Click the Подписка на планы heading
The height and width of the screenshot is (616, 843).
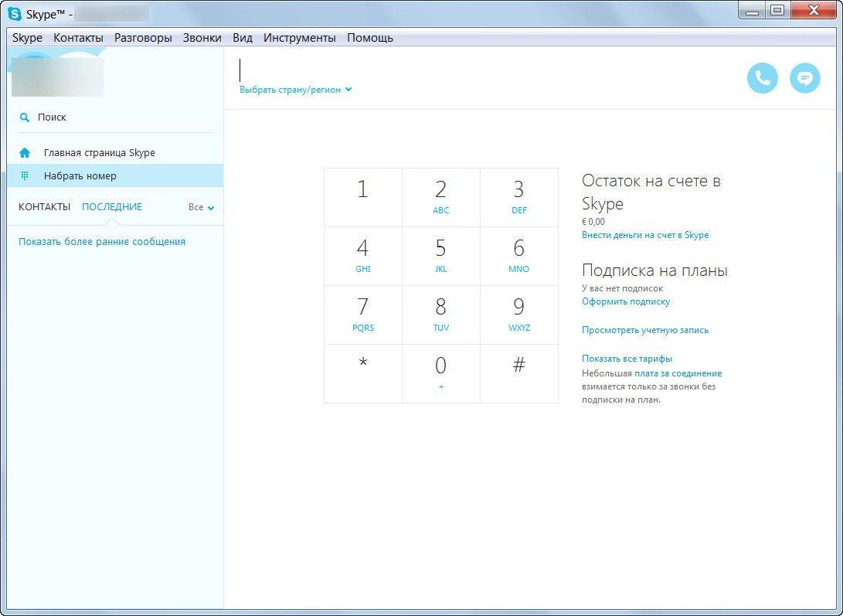654,270
